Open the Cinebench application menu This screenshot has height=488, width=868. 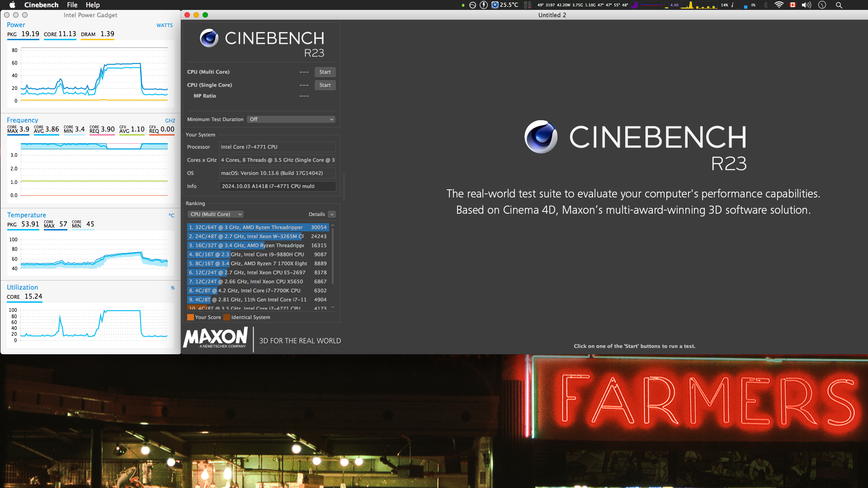coord(41,5)
